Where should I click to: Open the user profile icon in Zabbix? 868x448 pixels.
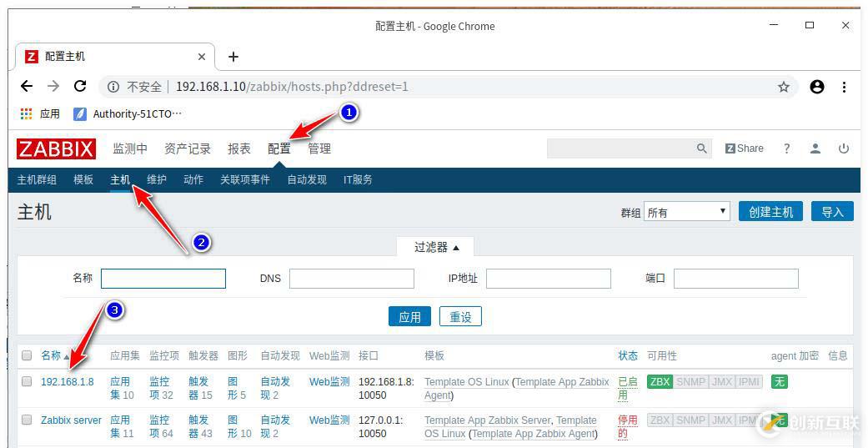pyautogui.click(x=815, y=148)
